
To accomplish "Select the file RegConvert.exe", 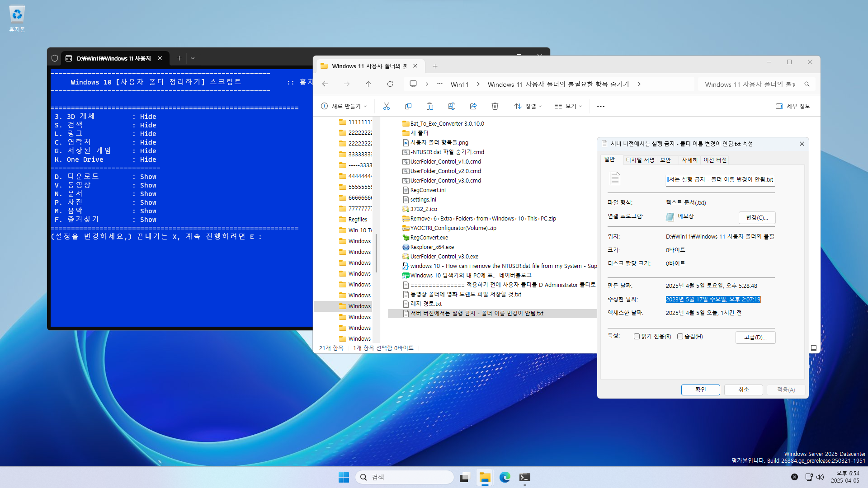I will tap(425, 237).
